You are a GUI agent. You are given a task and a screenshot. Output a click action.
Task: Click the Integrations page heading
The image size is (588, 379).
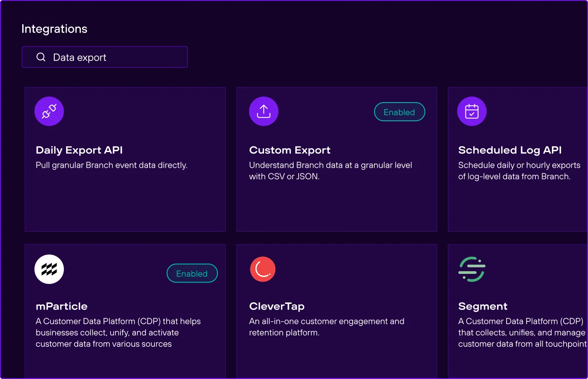coord(54,29)
